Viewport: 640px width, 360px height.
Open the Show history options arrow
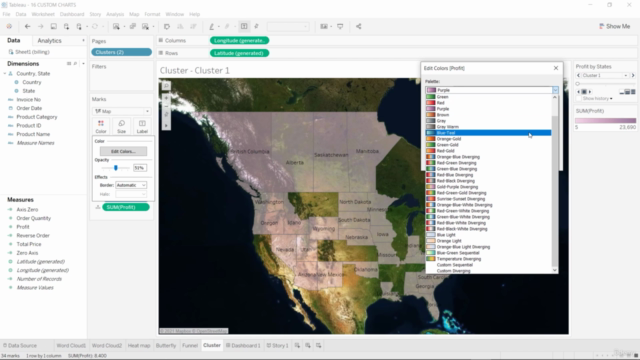click(611, 99)
